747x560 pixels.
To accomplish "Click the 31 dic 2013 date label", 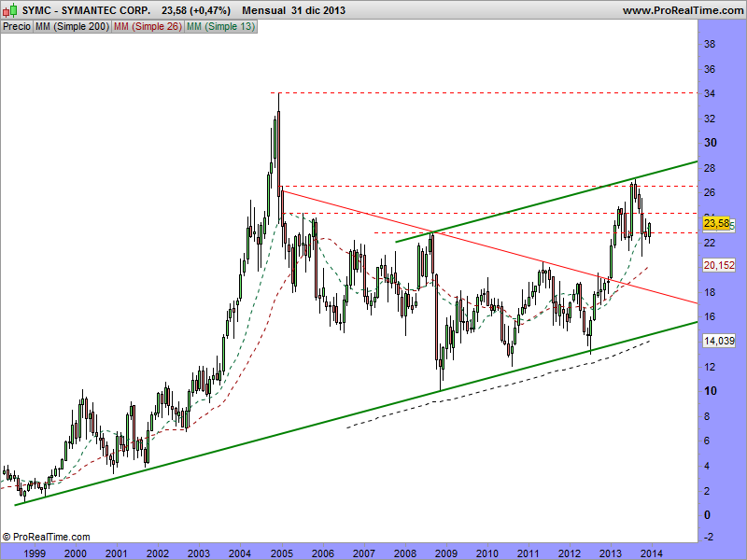I will point(318,10).
